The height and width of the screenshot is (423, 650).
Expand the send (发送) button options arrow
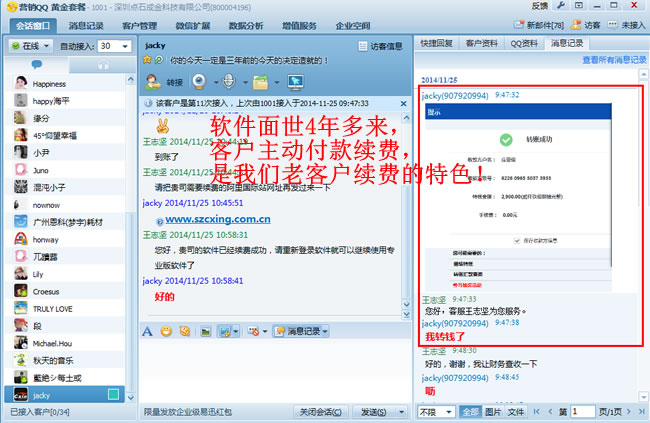tap(401, 412)
